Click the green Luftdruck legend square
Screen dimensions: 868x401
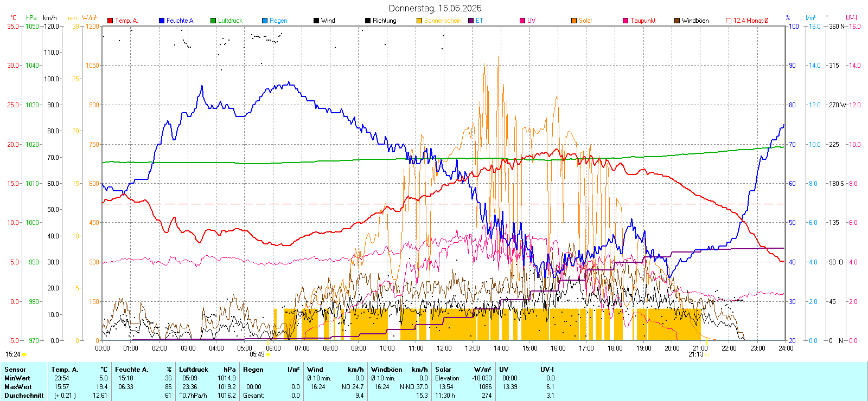[x=213, y=21]
